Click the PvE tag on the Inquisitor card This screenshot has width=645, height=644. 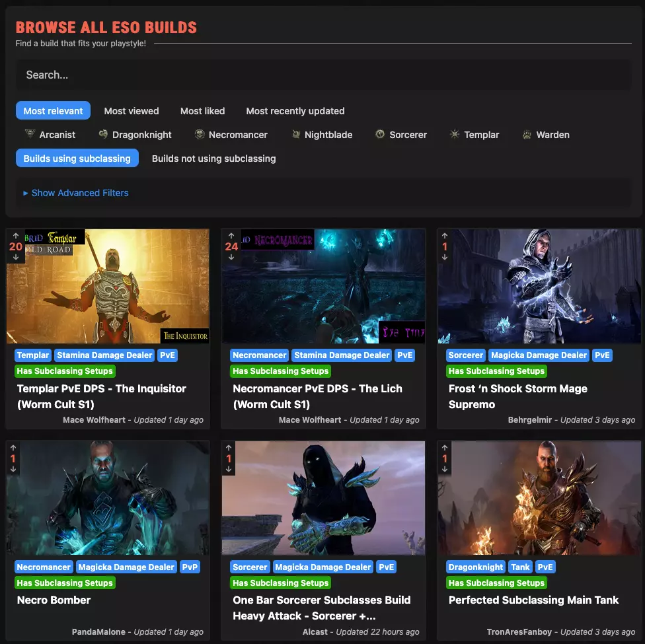pos(167,355)
